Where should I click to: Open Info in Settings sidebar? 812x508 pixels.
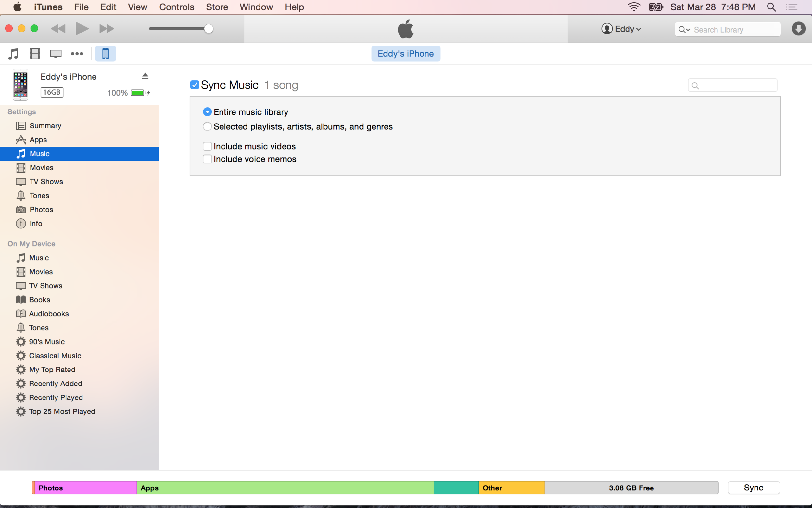coord(79,224)
